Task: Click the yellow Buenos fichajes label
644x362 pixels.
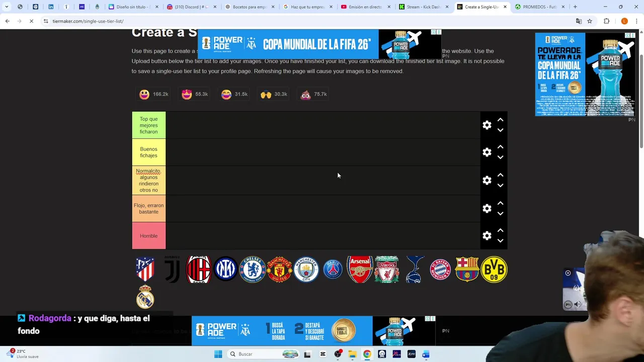Action: tap(148, 152)
